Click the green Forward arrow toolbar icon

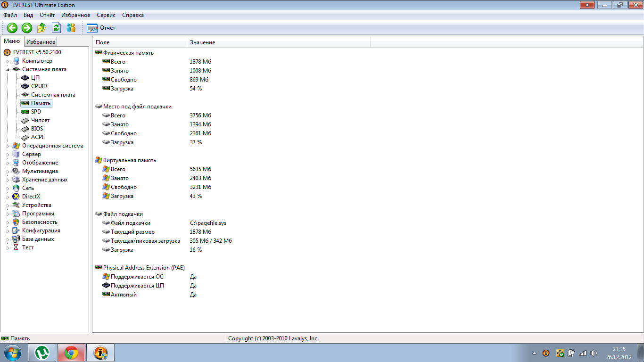[27, 28]
